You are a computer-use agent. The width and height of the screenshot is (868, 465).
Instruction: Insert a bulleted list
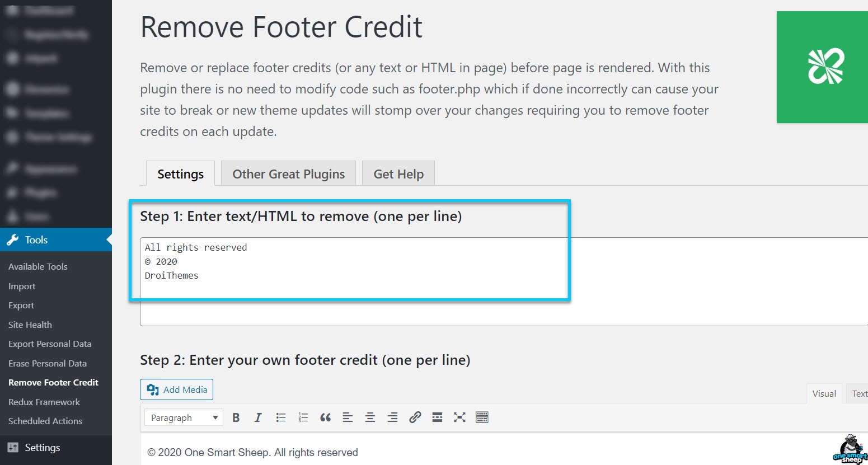pyautogui.click(x=280, y=417)
